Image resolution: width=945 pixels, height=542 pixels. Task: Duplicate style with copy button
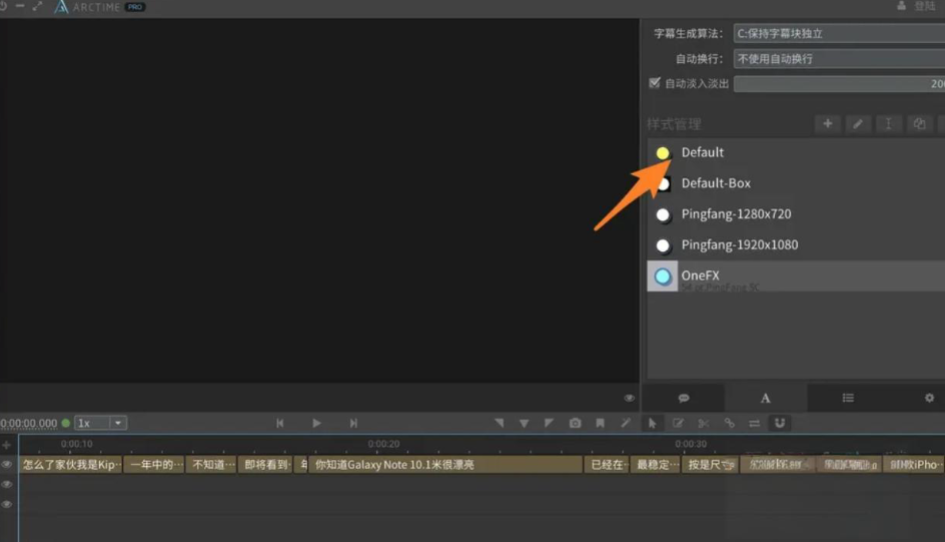click(919, 124)
